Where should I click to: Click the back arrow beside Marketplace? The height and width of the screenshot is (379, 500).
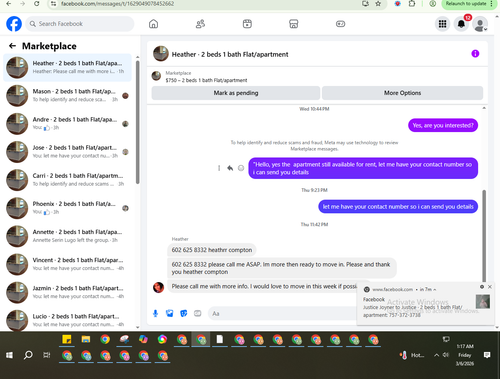tap(12, 46)
